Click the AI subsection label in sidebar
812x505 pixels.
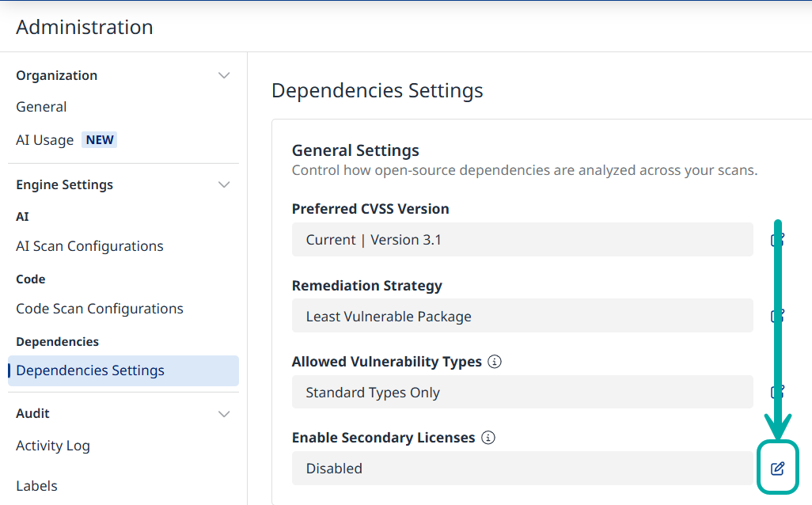click(x=22, y=217)
